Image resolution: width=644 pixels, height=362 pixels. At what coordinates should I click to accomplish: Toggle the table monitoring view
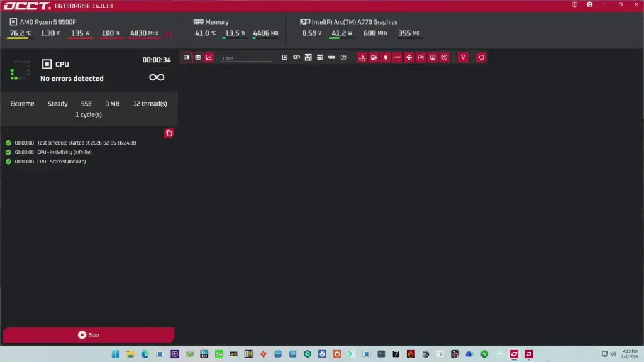click(186, 57)
